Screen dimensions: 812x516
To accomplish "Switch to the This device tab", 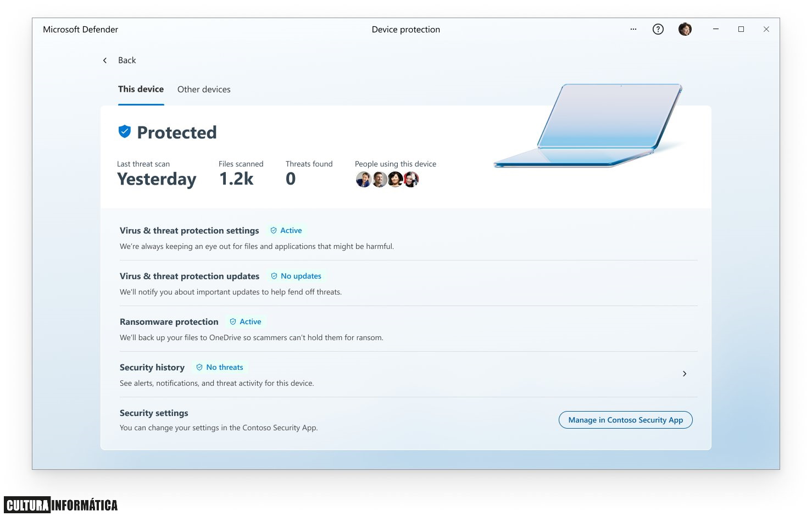I will [x=141, y=89].
